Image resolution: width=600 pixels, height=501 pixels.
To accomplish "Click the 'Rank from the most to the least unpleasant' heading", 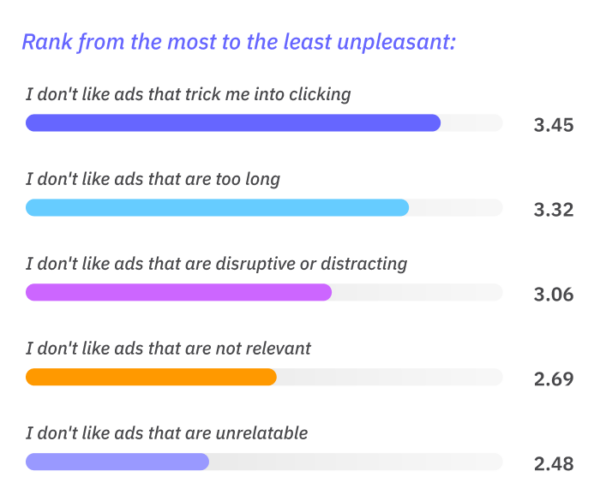I will click(x=239, y=42).
